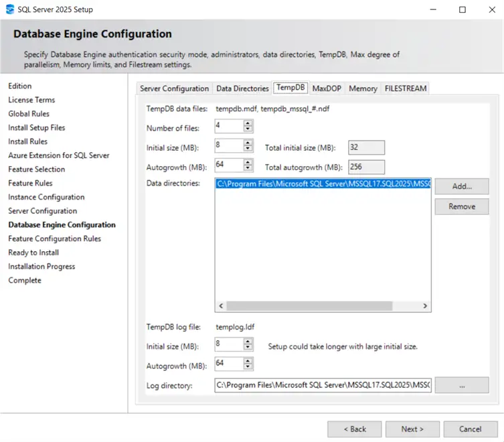Decrease log file Autogrowth down arrow
The height and width of the screenshot is (442, 504).
(248, 367)
